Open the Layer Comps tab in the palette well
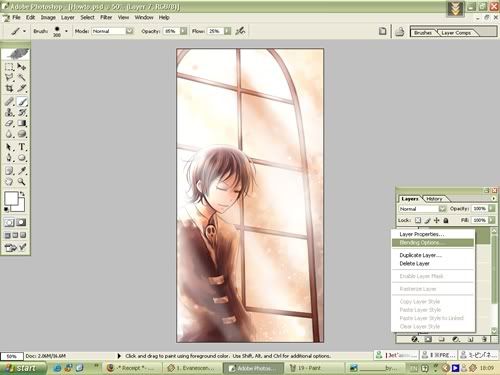This screenshot has width=500, height=375. pyautogui.click(x=456, y=33)
